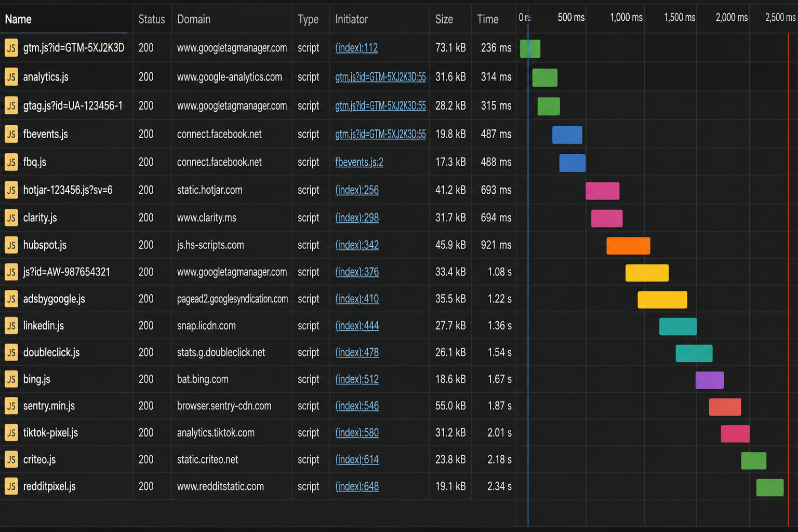Click the JS icon for adsbygoogle.js
Screen dimensions: 798x532
click(11, 299)
